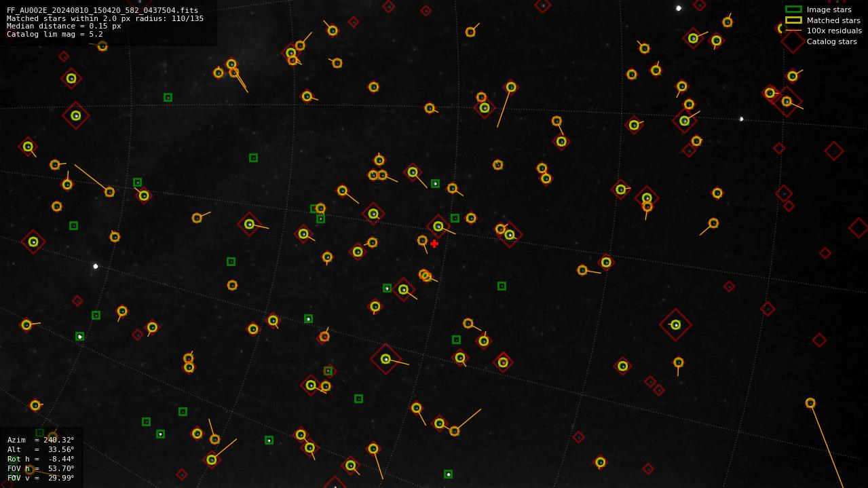This screenshot has height=488, width=868.
Task: Select the 'Catalog stars' legend label
Action: [831, 41]
